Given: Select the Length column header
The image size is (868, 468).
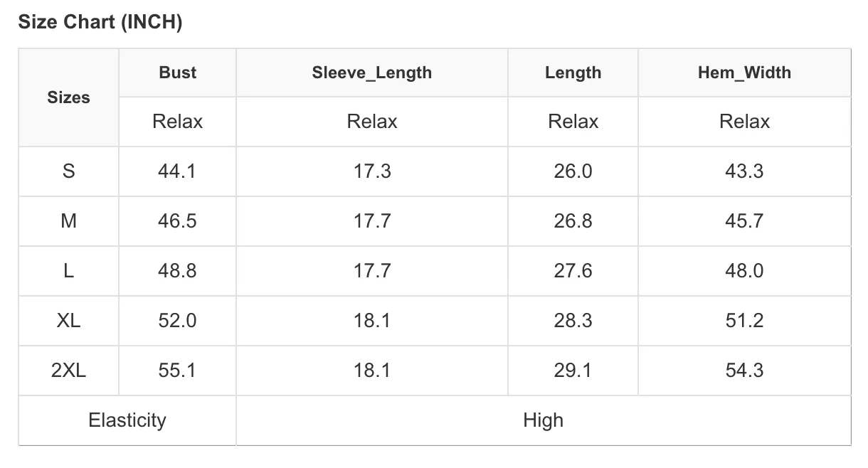Looking at the screenshot, I should click(x=573, y=73).
